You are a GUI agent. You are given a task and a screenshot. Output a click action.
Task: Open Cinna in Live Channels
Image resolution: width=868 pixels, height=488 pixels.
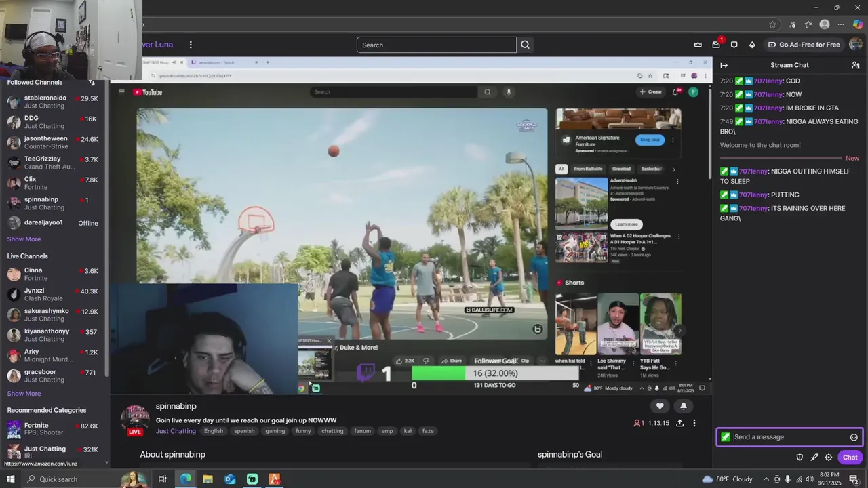(x=54, y=274)
